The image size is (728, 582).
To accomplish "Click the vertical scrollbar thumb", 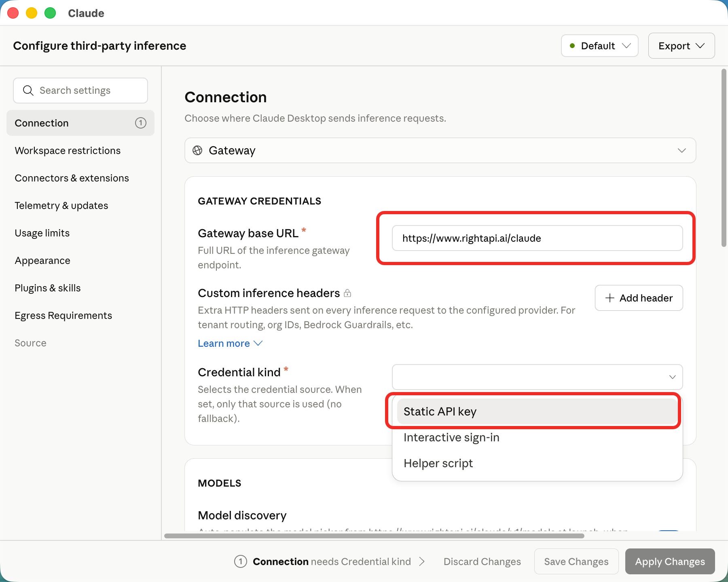I will click(724, 158).
